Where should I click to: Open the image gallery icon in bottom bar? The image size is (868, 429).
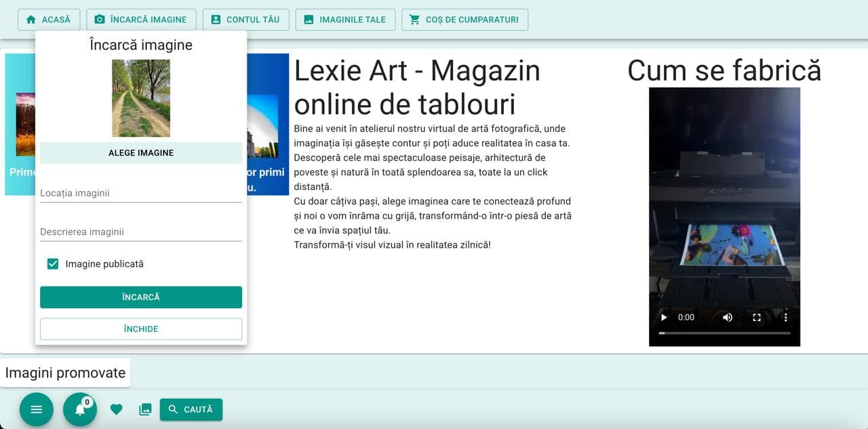[x=145, y=409]
